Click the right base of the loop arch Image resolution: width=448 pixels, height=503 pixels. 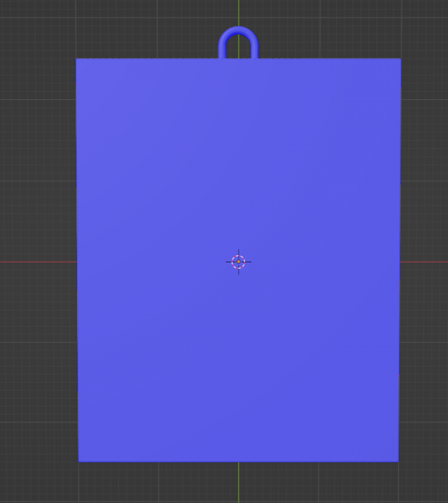click(x=254, y=55)
